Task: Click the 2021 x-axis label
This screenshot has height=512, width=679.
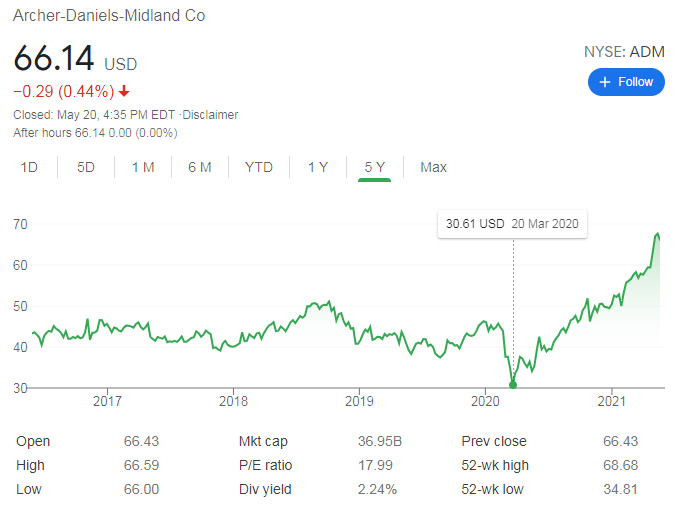Action: pyautogui.click(x=611, y=401)
